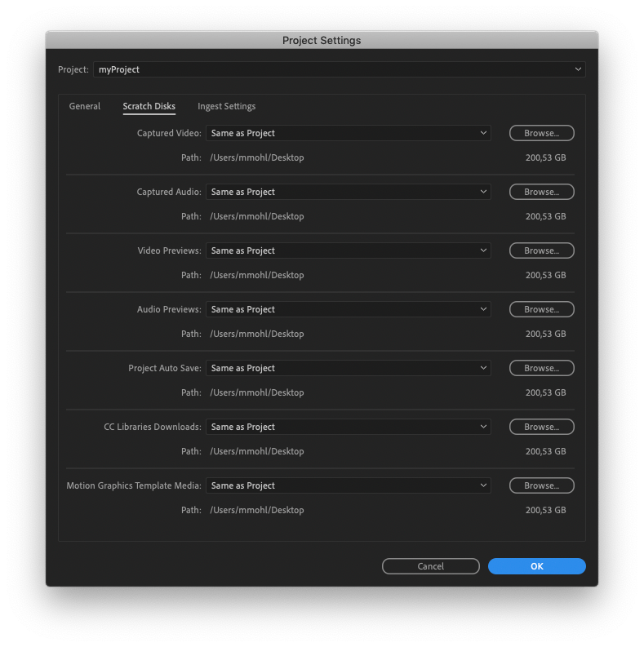The height and width of the screenshot is (647, 644).
Task: Open the Ingest Settings tab
Action: 227,106
